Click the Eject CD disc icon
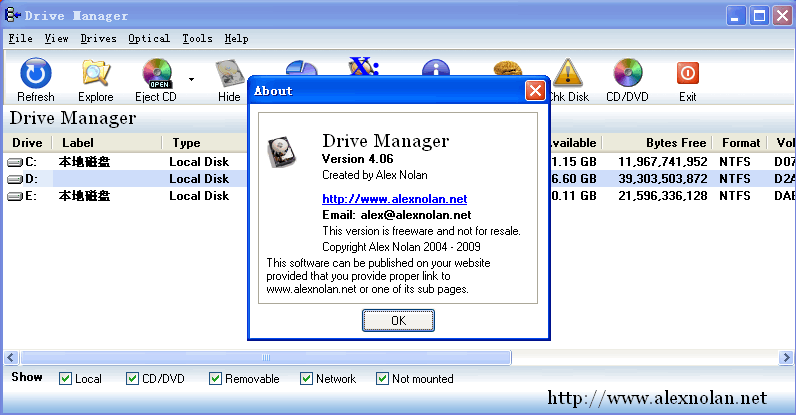 (x=157, y=73)
